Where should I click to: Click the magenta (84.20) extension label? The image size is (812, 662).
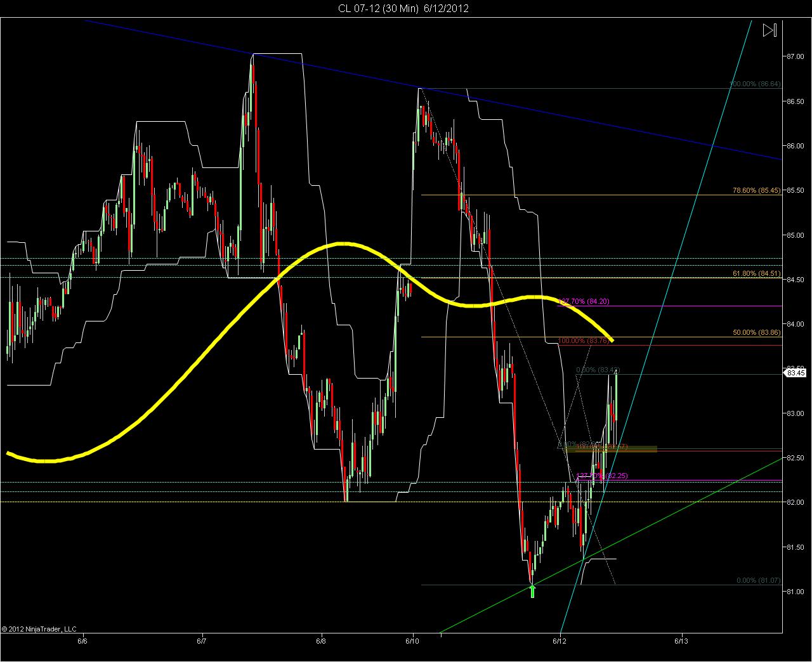[x=584, y=301]
